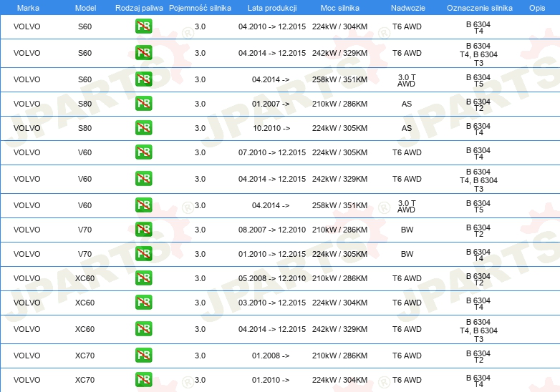Screen dimensions: 560x392
Task: Click the Pojemność silnika column header
Action: click(x=200, y=8)
